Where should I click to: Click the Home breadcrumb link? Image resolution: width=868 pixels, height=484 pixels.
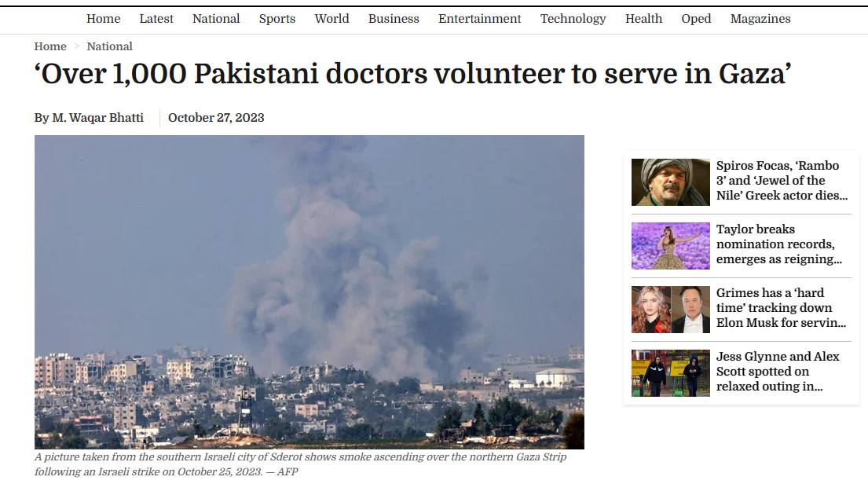pyautogui.click(x=50, y=46)
